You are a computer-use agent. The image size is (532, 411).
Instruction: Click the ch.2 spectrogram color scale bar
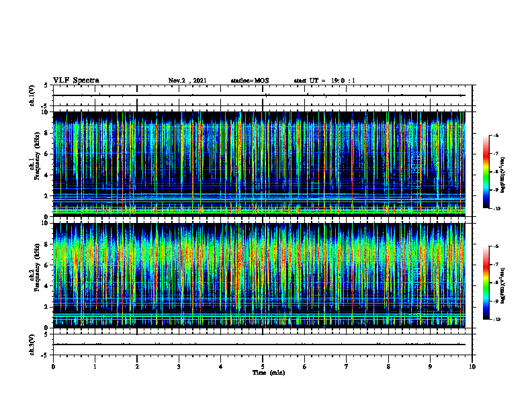click(x=486, y=283)
